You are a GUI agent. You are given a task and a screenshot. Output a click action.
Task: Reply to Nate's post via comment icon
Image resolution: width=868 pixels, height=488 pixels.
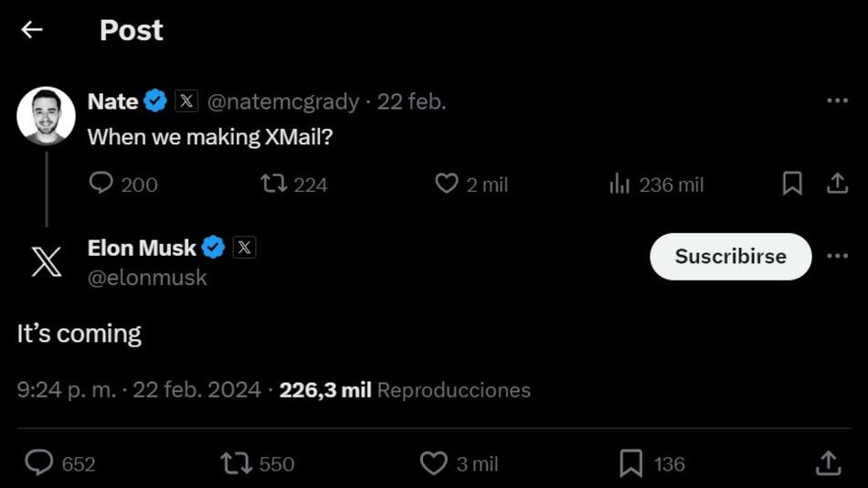tap(101, 184)
